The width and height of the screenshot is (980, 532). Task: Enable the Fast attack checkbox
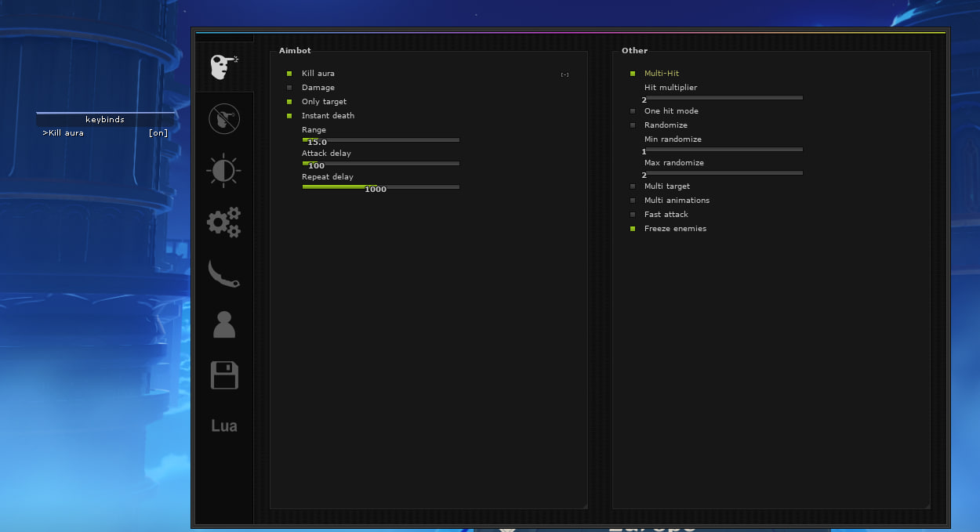coord(633,215)
